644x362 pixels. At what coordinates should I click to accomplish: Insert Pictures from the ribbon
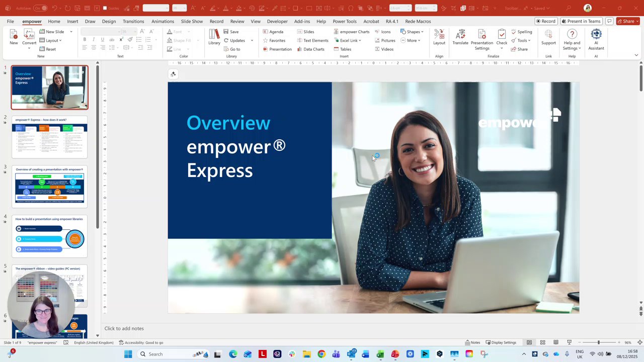[385, 40]
